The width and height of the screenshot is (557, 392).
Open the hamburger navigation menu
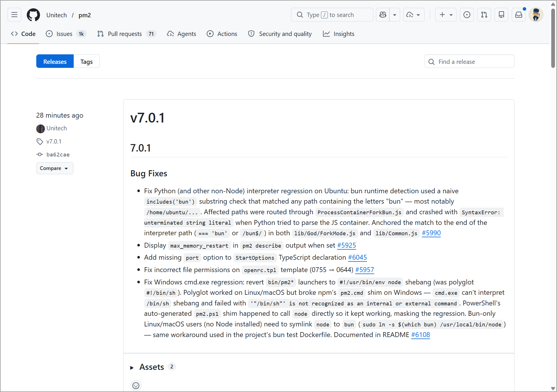click(14, 15)
